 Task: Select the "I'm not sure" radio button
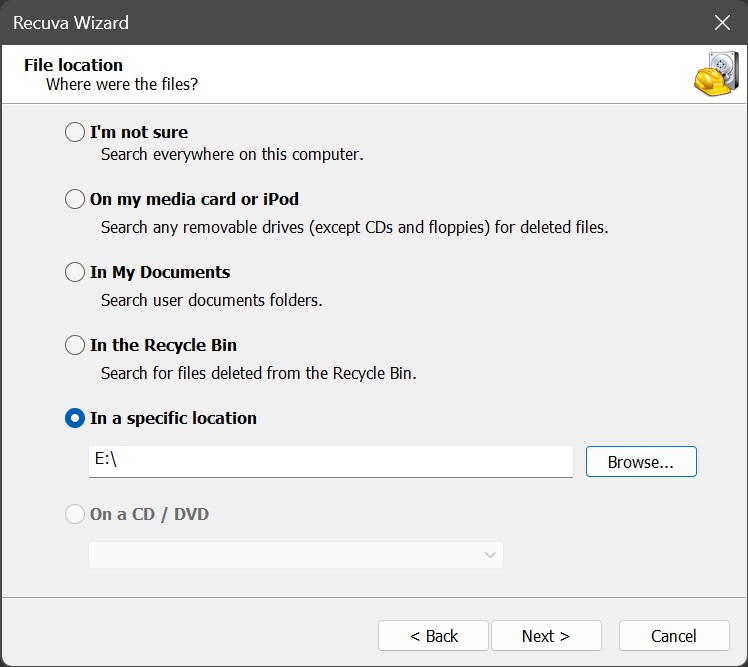pos(75,132)
